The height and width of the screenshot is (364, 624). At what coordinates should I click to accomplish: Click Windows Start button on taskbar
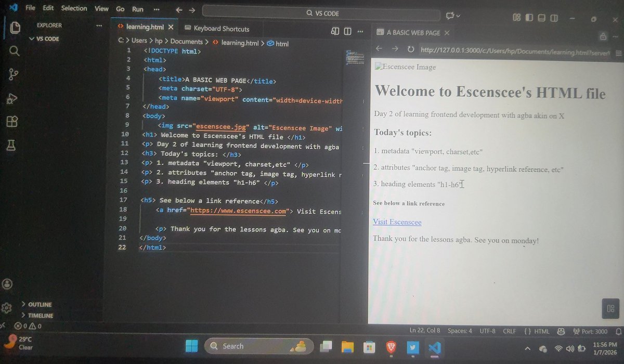tap(191, 346)
